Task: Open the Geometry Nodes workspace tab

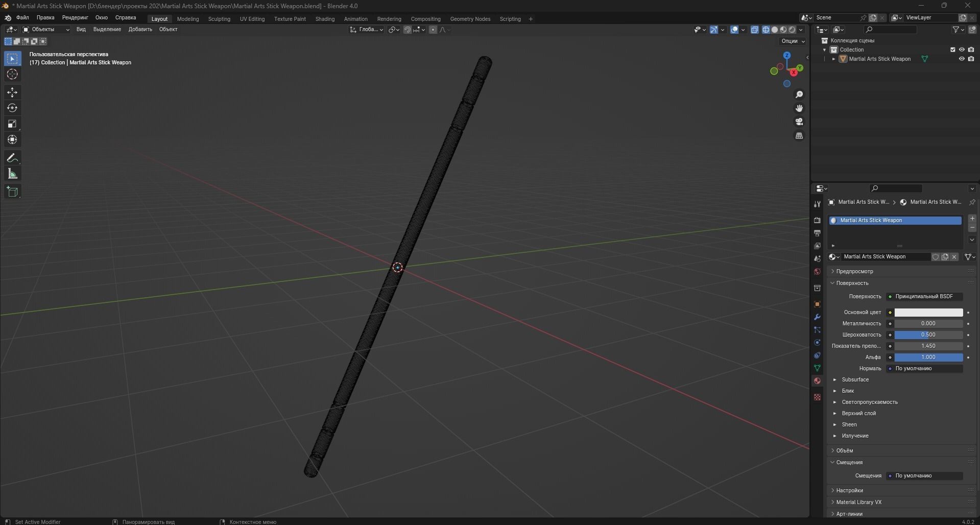Action: (470, 19)
